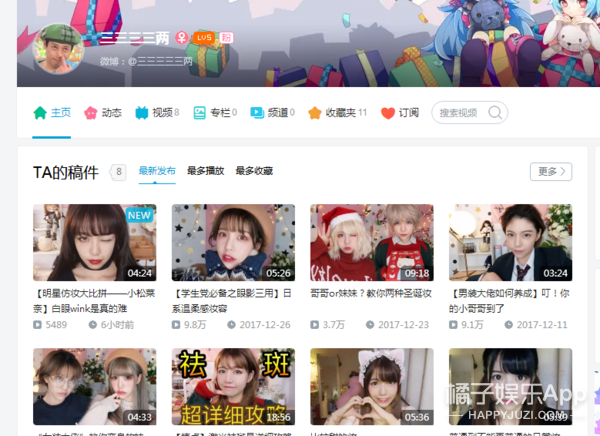
Task: Open the 04:24 wink makeup video thumbnail
Action: click(95, 242)
